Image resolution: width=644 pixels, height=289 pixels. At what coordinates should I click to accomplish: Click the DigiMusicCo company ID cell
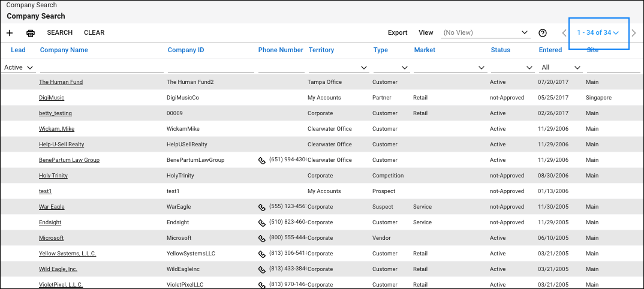pyautogui.click(x=183, y=98)
